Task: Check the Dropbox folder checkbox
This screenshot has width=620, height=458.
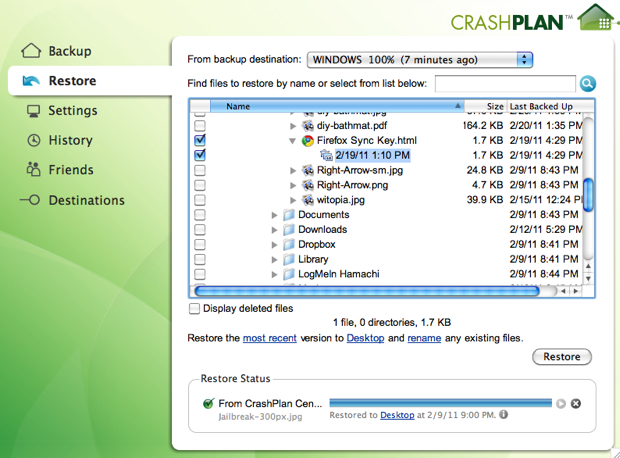Action: click(200, 244)
